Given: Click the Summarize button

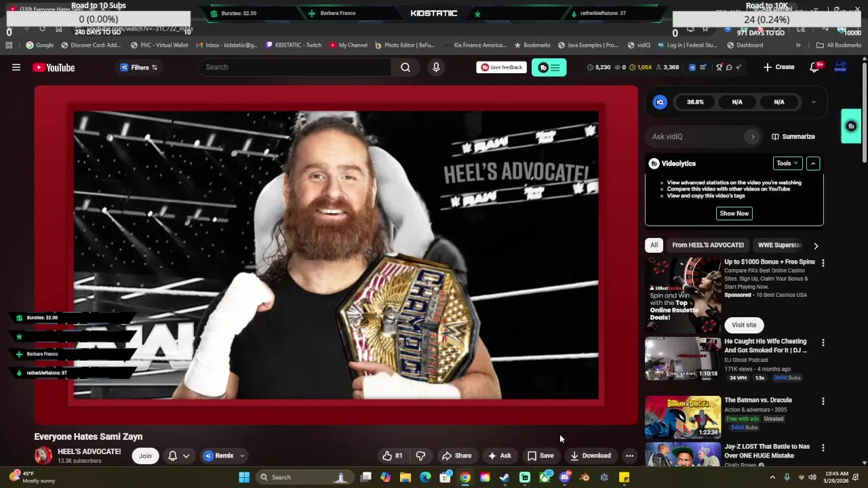Looking at the screenshot, I should coord(793,136).
